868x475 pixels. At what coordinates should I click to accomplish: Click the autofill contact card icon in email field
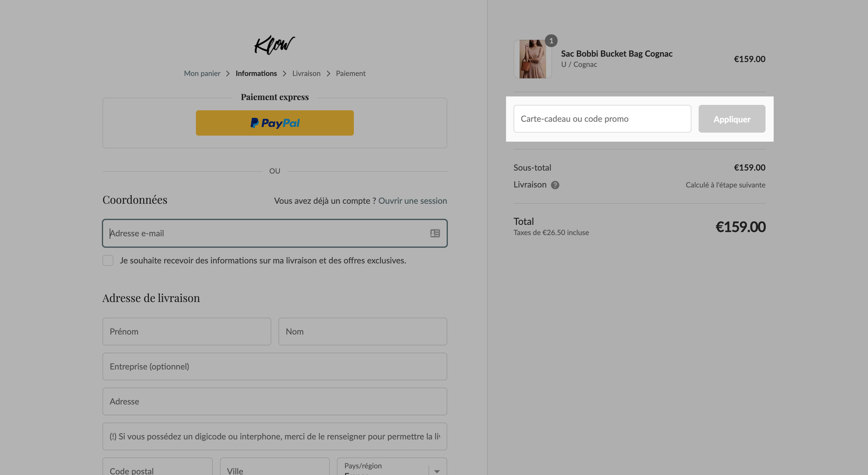435,233
